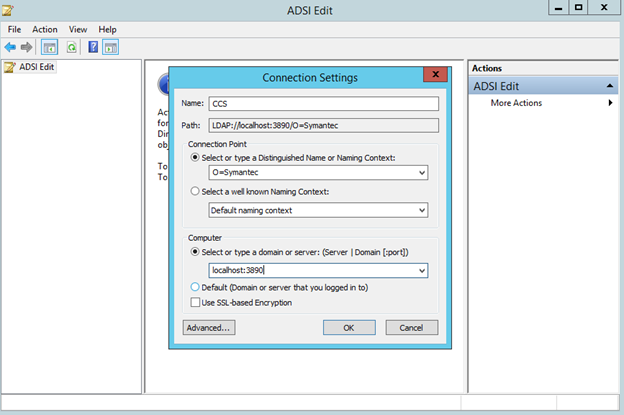Expand the O=Symantec naming context dropdown

pos(422,173)
